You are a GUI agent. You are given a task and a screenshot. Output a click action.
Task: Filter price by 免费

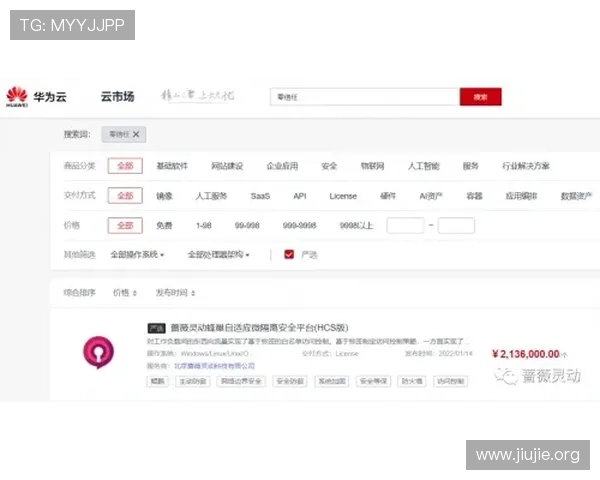164,225
